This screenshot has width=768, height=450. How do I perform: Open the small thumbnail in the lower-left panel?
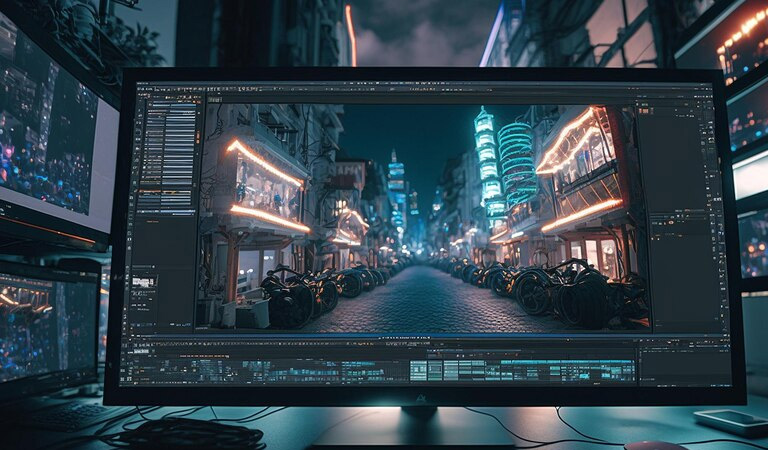(142, 284)
